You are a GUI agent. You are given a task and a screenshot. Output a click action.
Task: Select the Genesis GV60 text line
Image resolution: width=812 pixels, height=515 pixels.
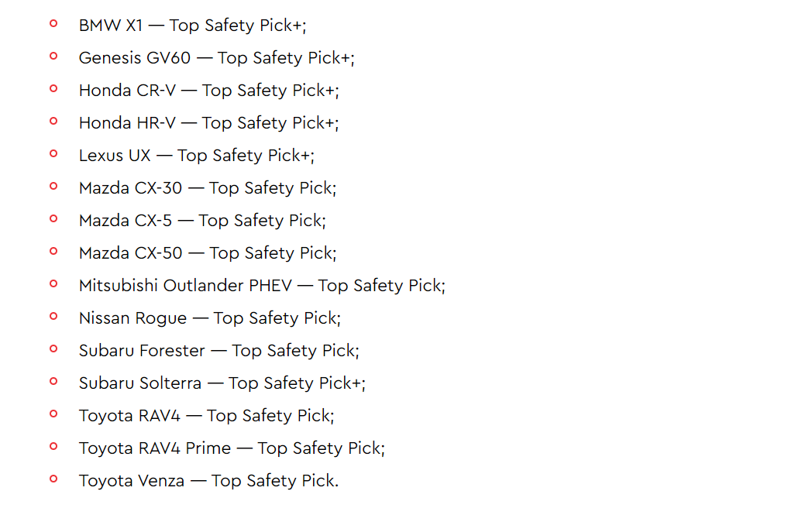click(216, 58)
